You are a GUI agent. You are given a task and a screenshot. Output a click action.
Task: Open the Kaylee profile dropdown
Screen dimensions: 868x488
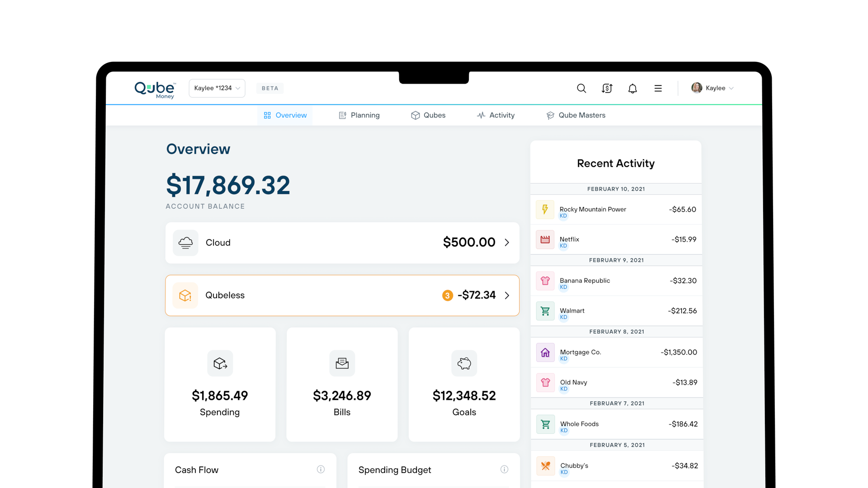point(712,88)
